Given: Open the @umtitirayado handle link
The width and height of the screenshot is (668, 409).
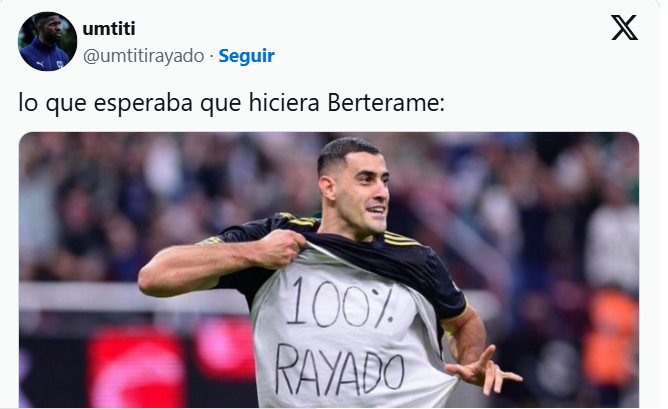Looking at the screenshot, I should point(144,56).
